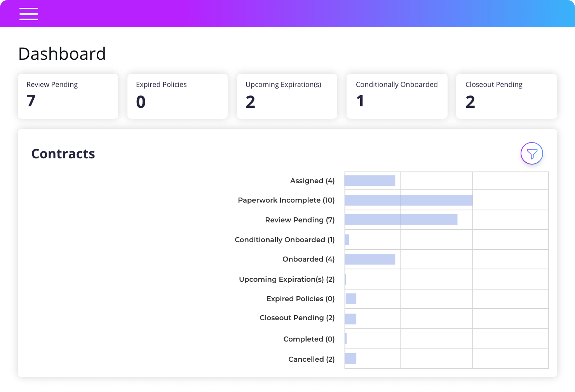Select the 'Onboarded (4)' chart label

pyautogui.click(x=308, y=259)
